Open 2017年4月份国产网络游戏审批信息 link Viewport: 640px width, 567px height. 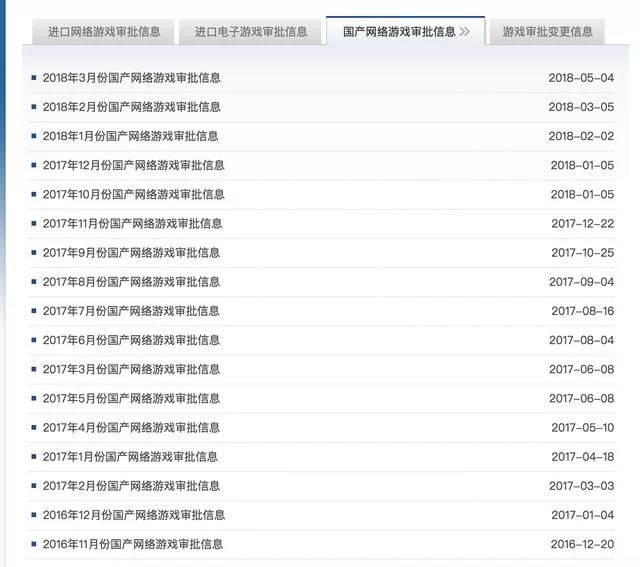(x=132, y=427)
